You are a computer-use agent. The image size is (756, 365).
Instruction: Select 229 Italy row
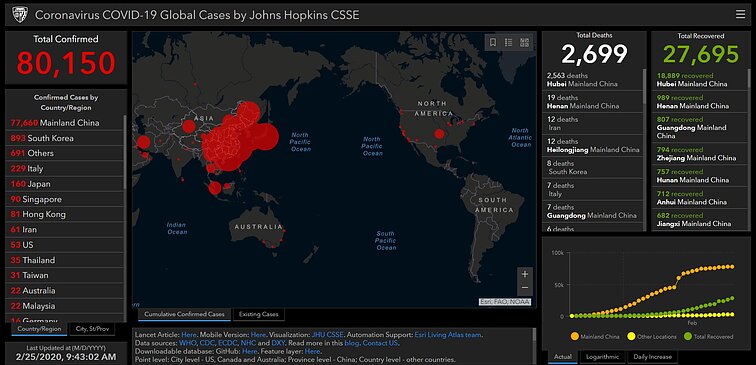(65, 168)
